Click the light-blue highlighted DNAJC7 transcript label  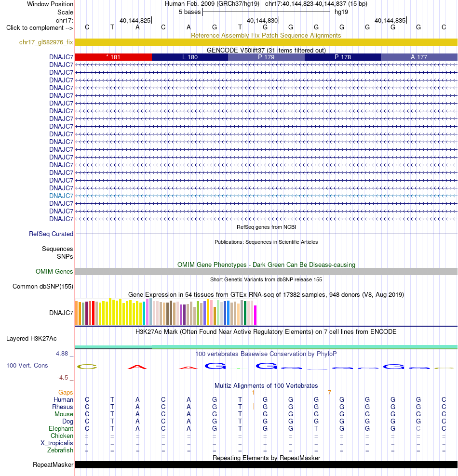(61, 196)
